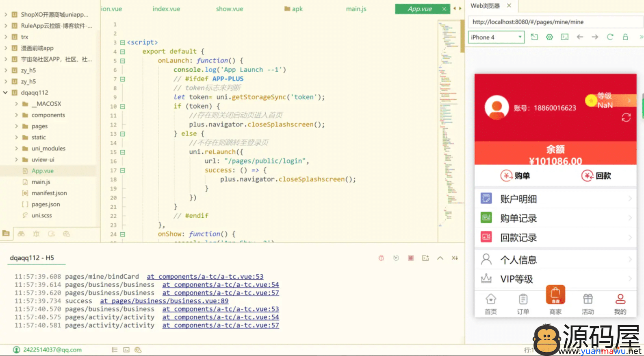Expand the uview-ui folder
The width and height of the screenshot is (644, 356).
tap(16, 159)
